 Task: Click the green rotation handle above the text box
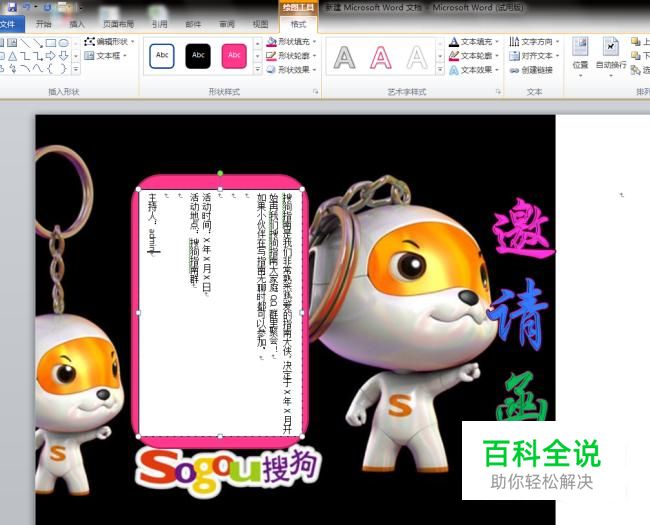point(220,173)
